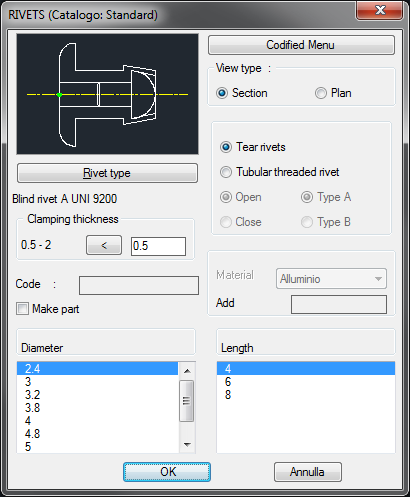Click the rivet section preview image

107,94
